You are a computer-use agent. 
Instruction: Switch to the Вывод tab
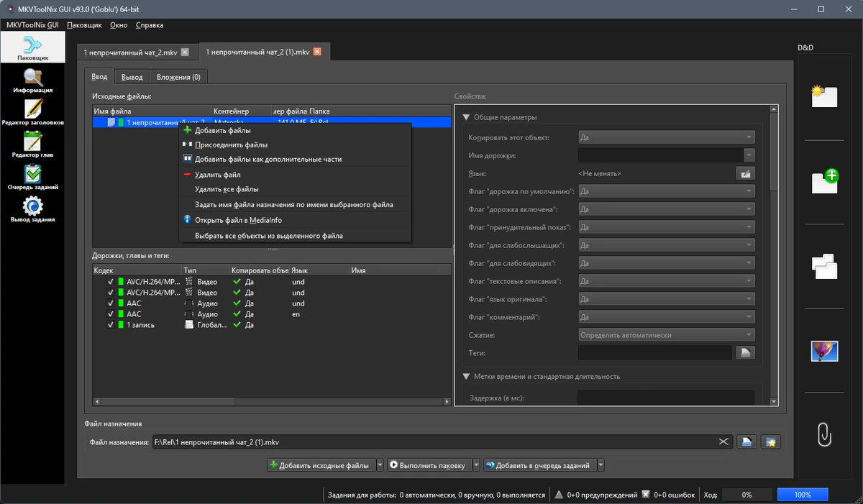pyautogui.click(x=132, y=77)
